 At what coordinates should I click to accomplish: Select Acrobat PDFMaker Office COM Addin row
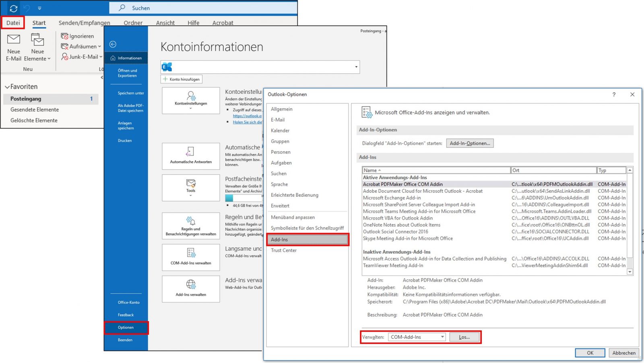click(x=494, y=184)
